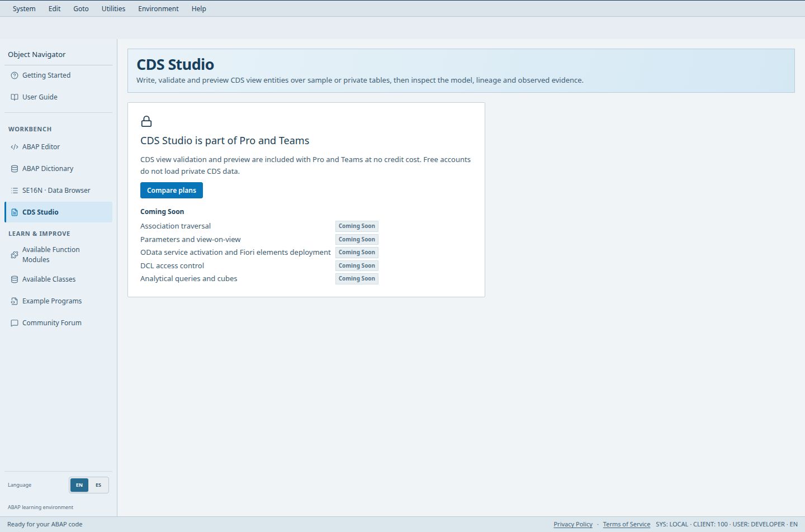Click the Available Function Modules puzzle icon
This screenshot has width=805, height=532.
(x=15, y=255)
